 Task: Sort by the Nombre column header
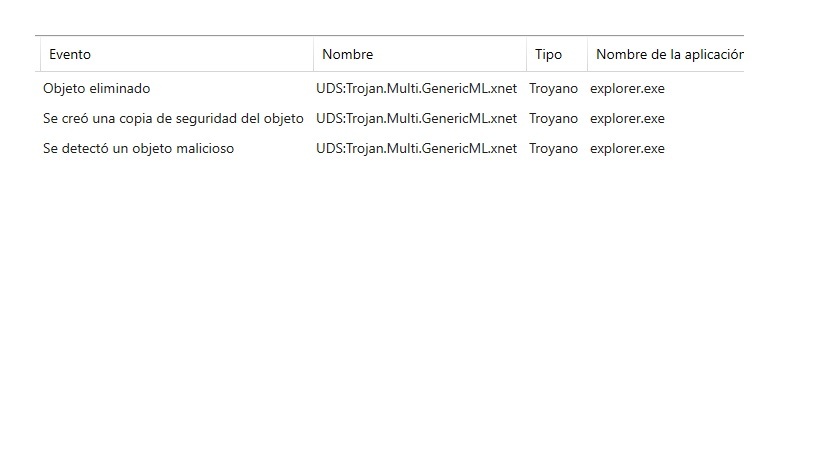347,55
